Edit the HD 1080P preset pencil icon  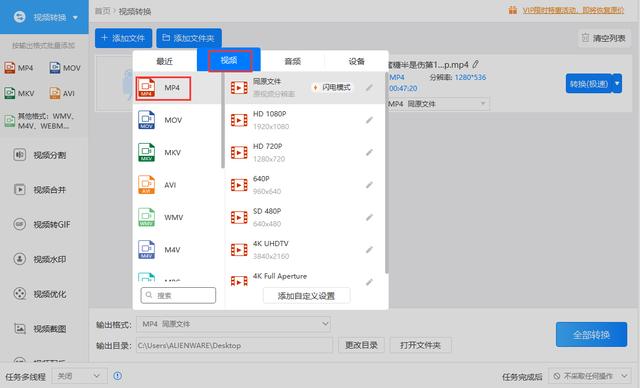pos(369,120)
